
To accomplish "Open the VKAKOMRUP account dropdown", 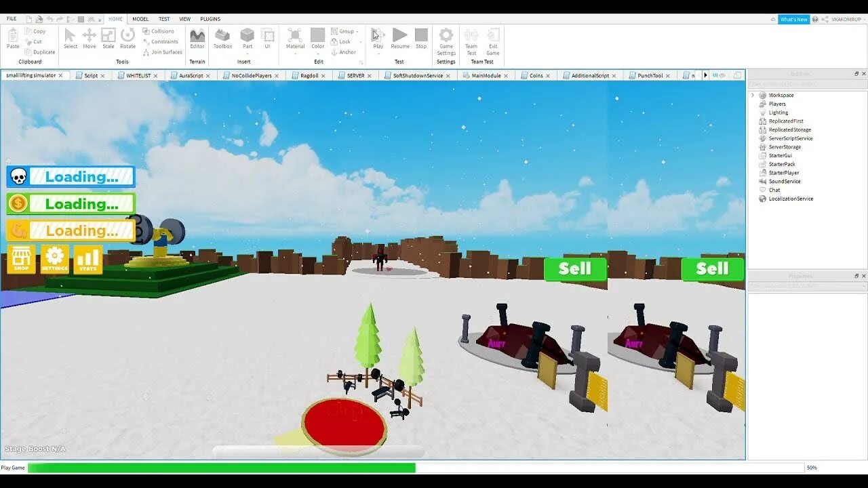I will tap(865, 20).
